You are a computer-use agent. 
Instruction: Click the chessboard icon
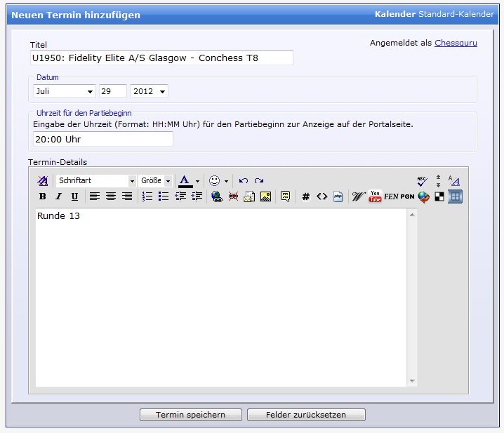(439, 196)
